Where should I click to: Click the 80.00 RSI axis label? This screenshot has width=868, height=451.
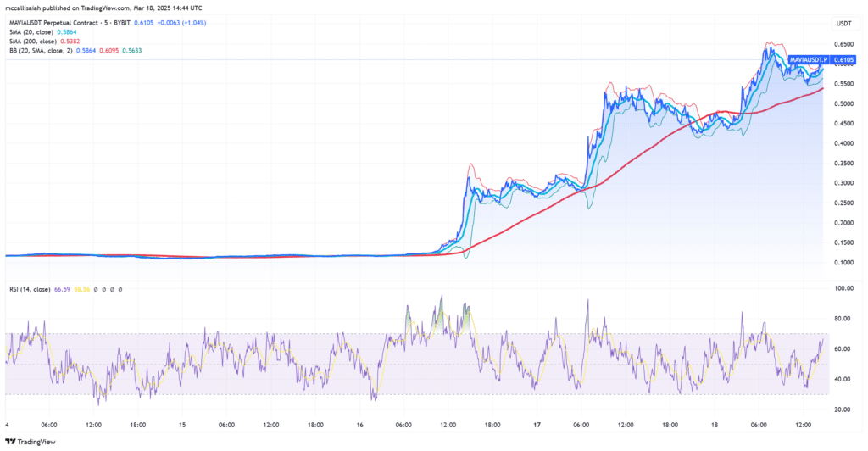[x=843, y=319]
